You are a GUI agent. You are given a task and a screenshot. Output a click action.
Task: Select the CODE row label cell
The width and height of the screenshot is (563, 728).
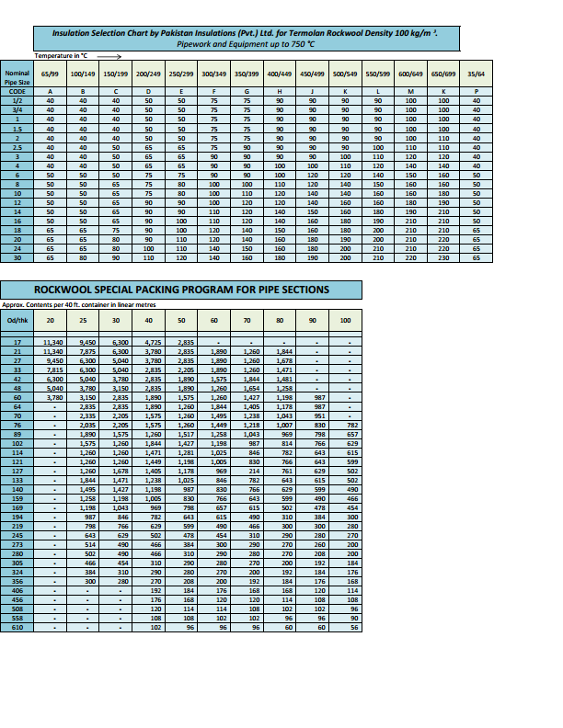(17, 92)
